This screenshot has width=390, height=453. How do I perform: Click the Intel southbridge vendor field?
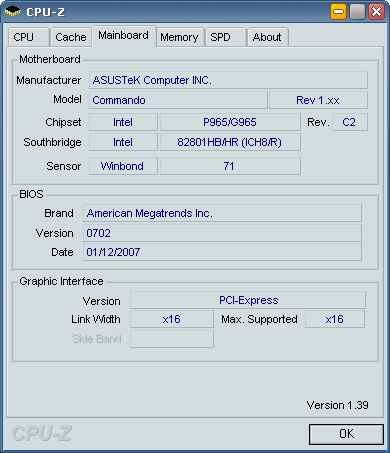point(123,142)
